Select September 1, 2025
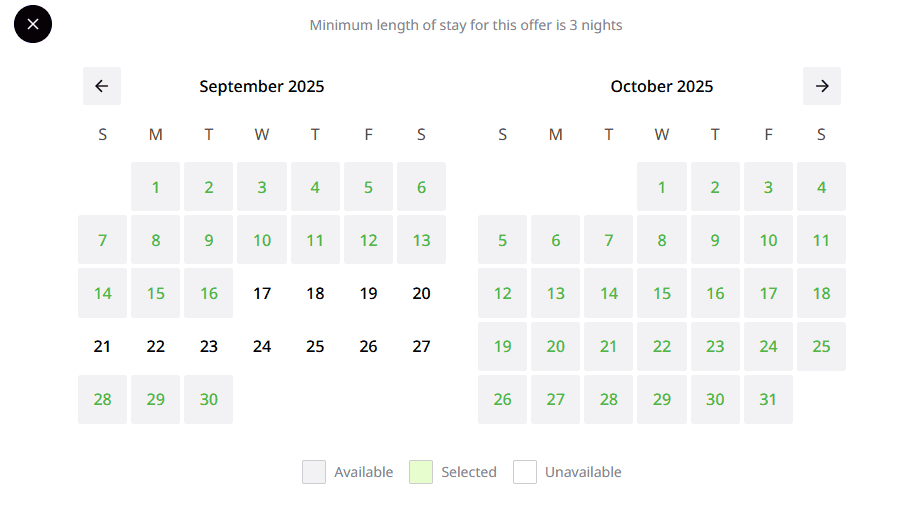The height and width of the screenshot is (511, 908). tap(155, 187)
